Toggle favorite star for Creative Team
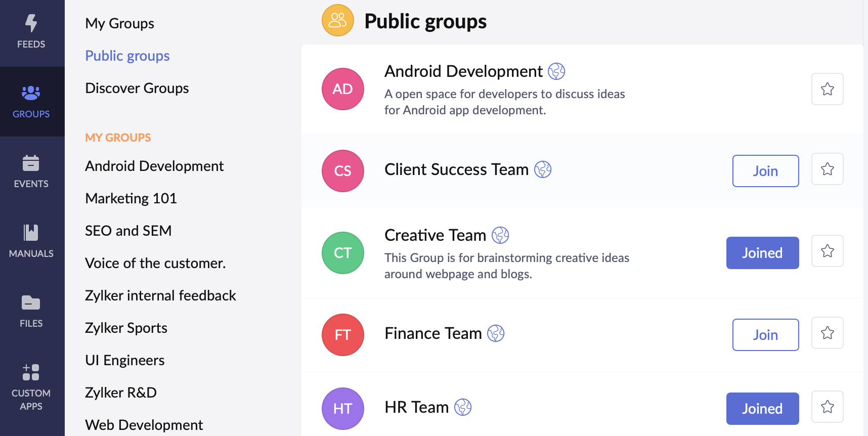 827,251
